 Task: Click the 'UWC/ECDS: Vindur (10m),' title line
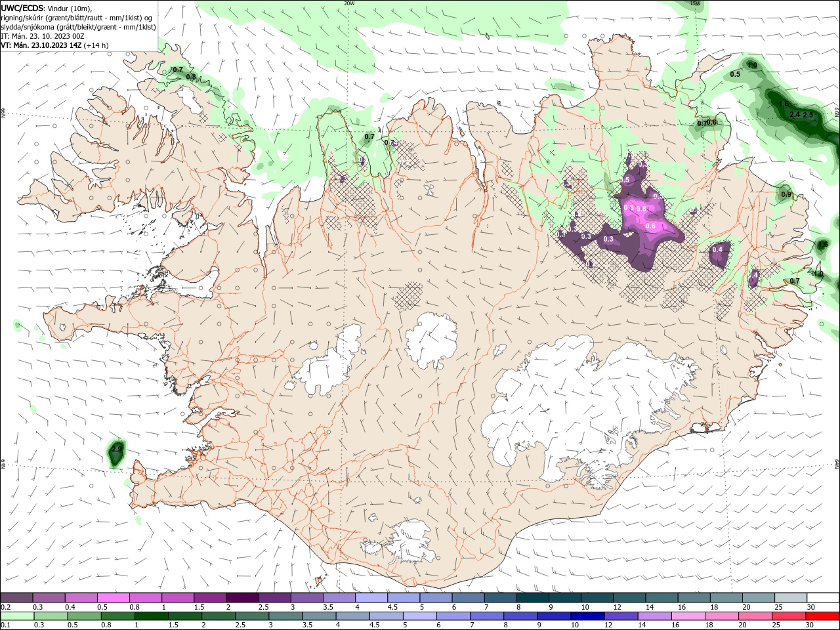tap(47, 8)
